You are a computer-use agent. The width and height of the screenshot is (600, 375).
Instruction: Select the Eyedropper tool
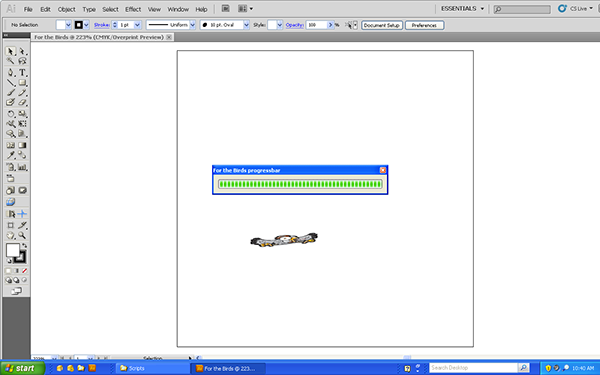pos(10,155)
